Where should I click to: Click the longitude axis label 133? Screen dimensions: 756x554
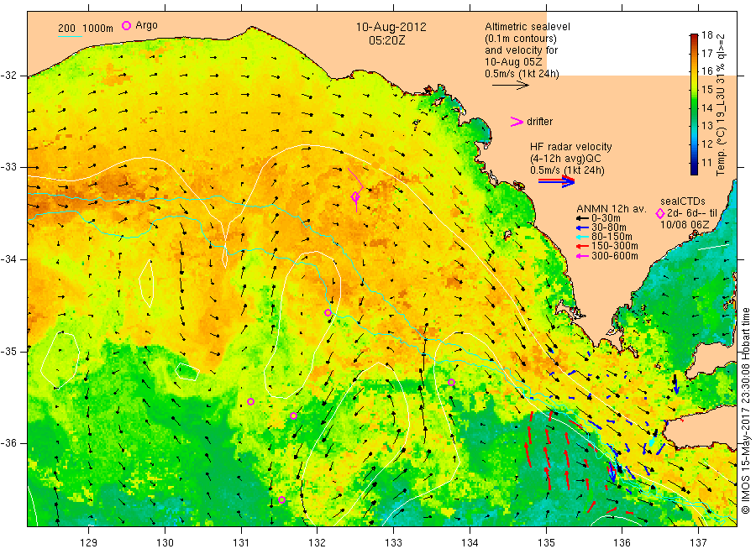393,543
